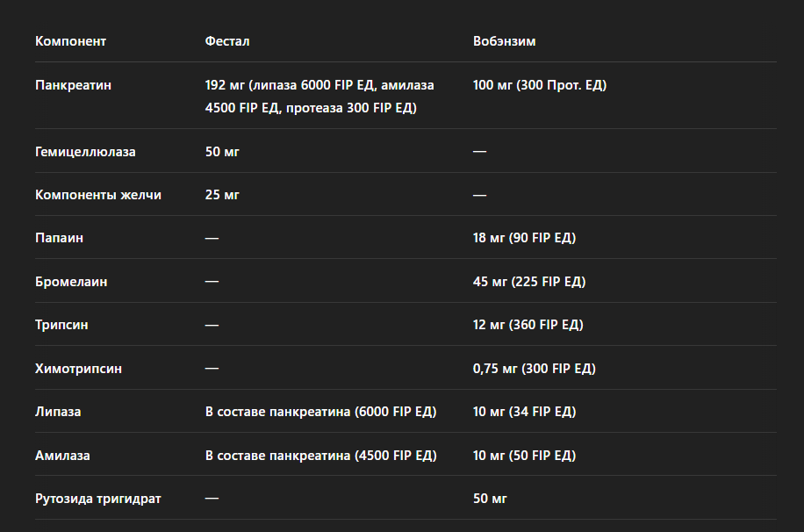Select the Амилаза row label

click(62, 455)
